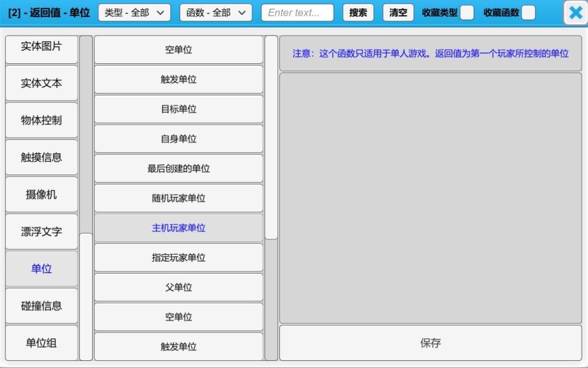
Task: Select the 实体图片 category
Action: pyautogui.click(x=41, y=47)
